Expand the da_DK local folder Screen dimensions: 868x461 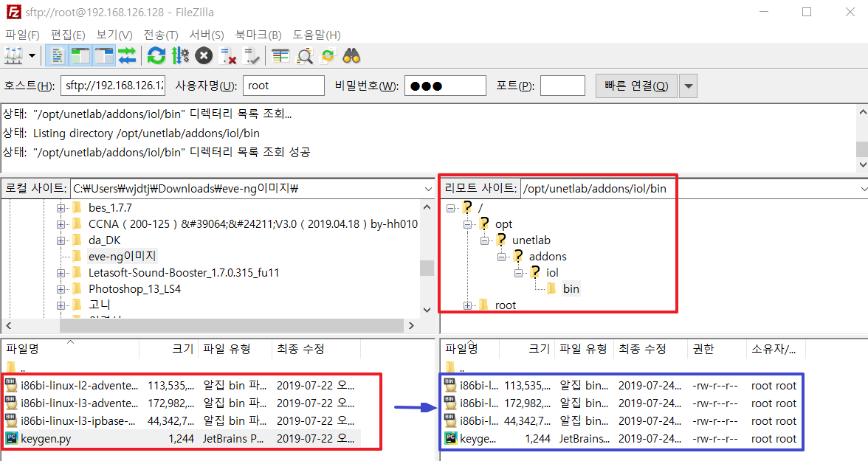[61, 240]
